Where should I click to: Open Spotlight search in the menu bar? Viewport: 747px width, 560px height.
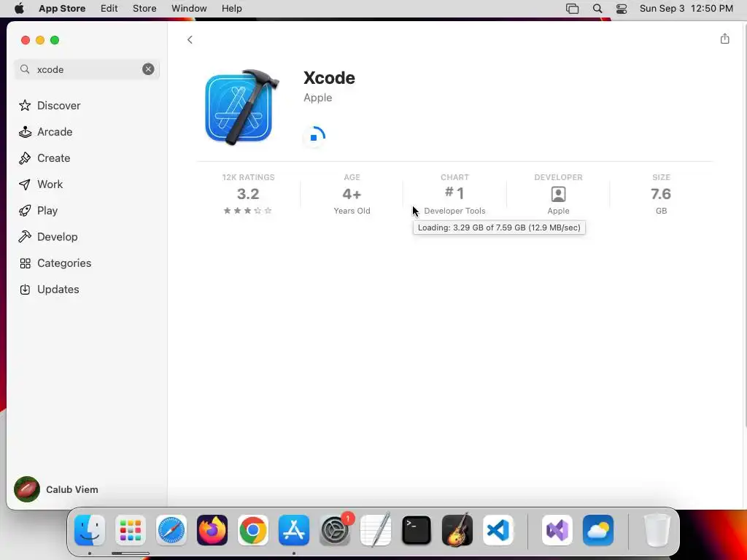coord(597,9)
